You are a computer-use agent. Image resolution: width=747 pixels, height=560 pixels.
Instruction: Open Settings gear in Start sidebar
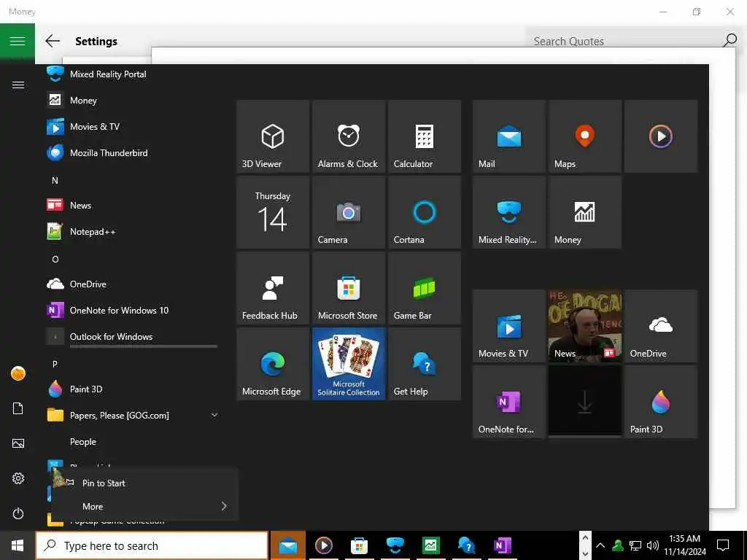point(18,478)
